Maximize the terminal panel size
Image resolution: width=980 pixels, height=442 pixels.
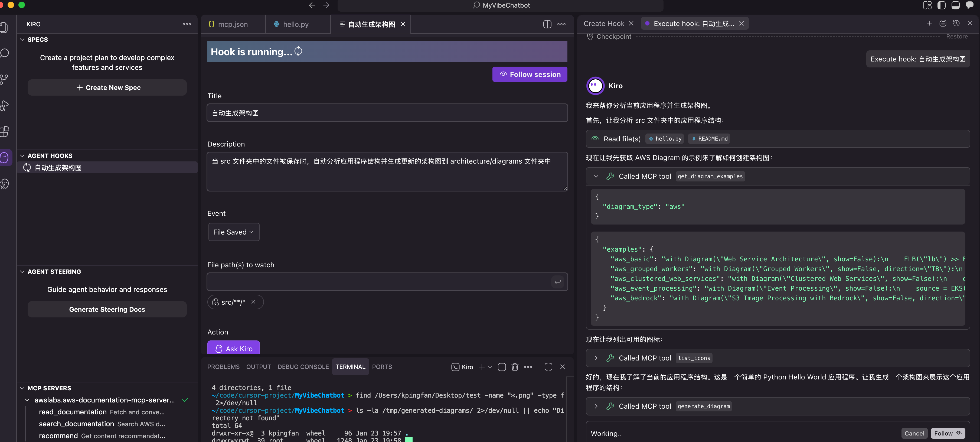pos(548,367)
